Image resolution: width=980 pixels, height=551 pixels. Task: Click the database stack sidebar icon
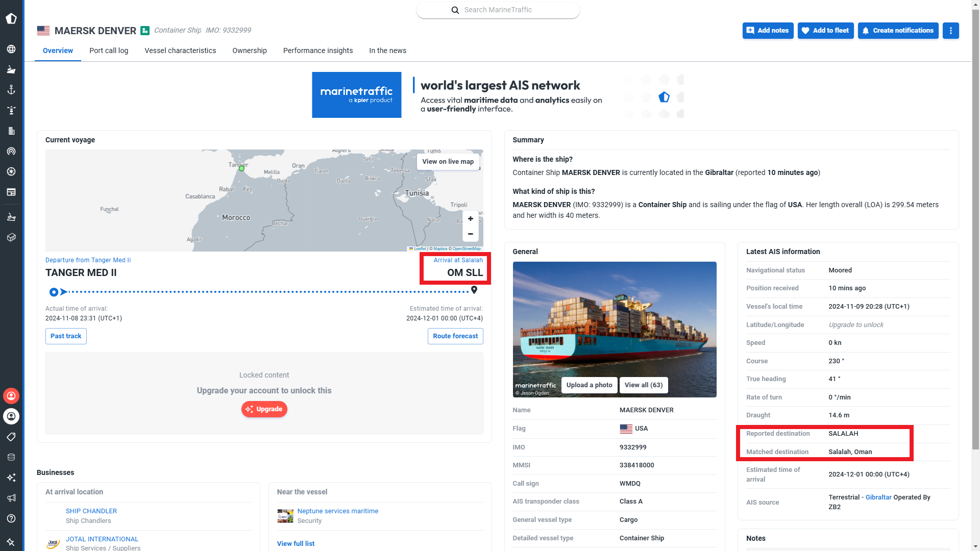[11, 457]
